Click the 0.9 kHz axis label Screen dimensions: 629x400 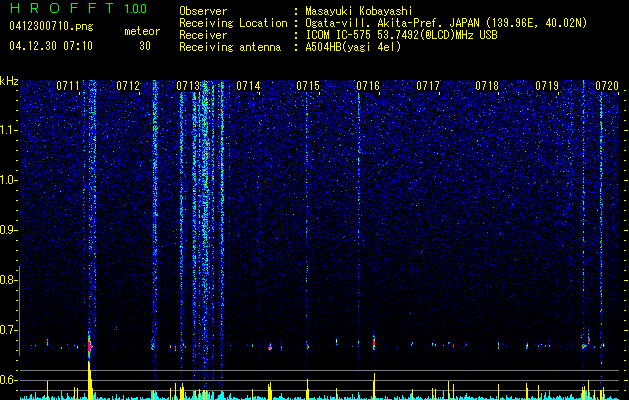(x=7, y=230)
